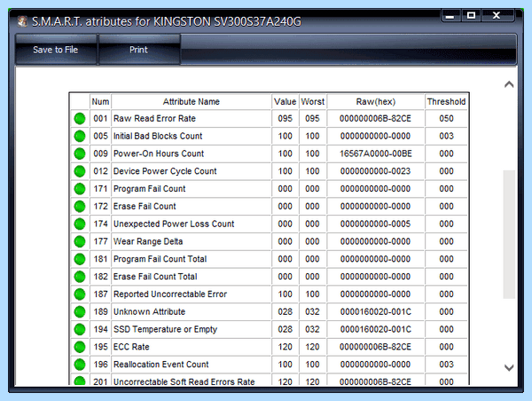Click green status icon for Unknown Attribute
The image size is (532, 401).
click(x=80, y=311)
